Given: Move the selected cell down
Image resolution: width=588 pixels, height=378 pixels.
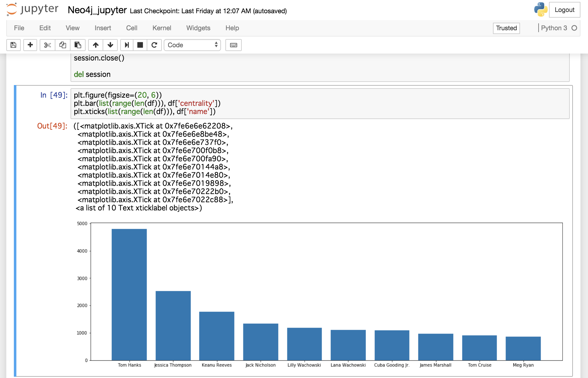Looking at the screenshot, I should 110,45.
